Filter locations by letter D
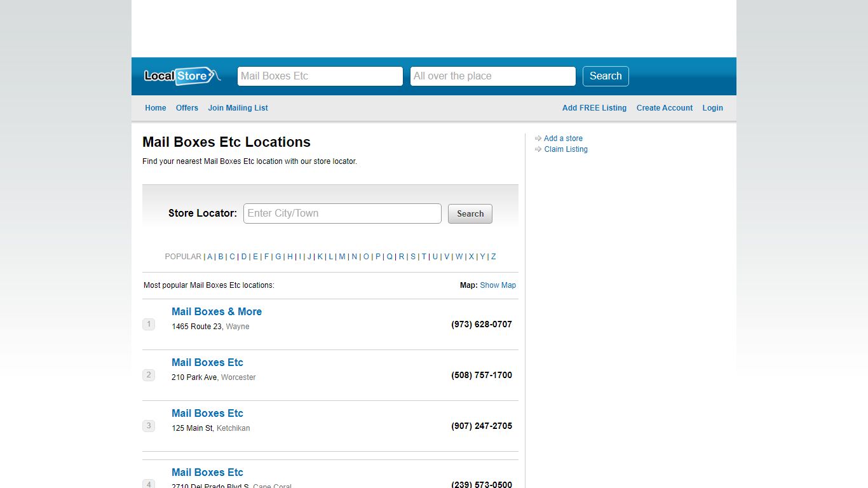 (244, 257)
